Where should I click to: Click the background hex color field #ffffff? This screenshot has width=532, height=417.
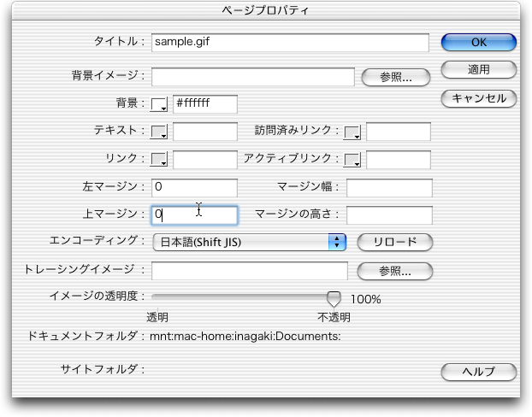pyautogui.click(x=205, y=104)
